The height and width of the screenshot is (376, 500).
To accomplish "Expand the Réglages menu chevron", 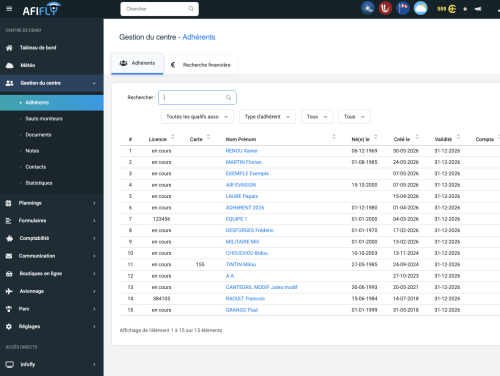I will point(94,327).
